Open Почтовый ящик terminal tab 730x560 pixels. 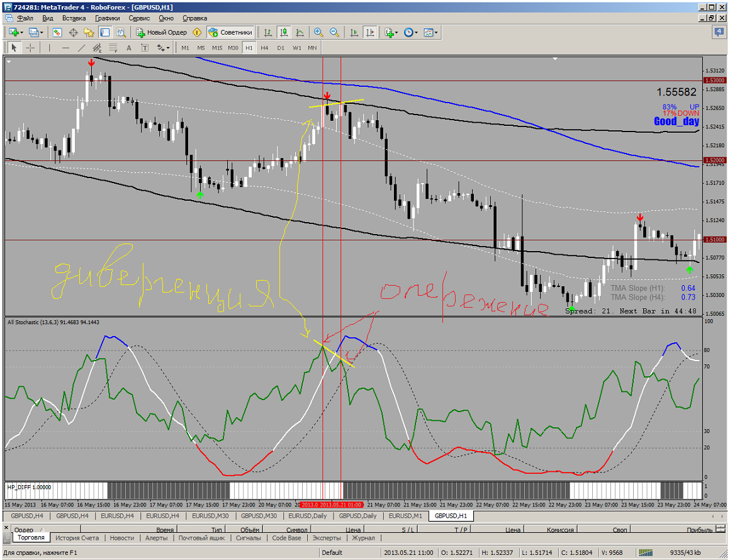click(x=201, y=538)
